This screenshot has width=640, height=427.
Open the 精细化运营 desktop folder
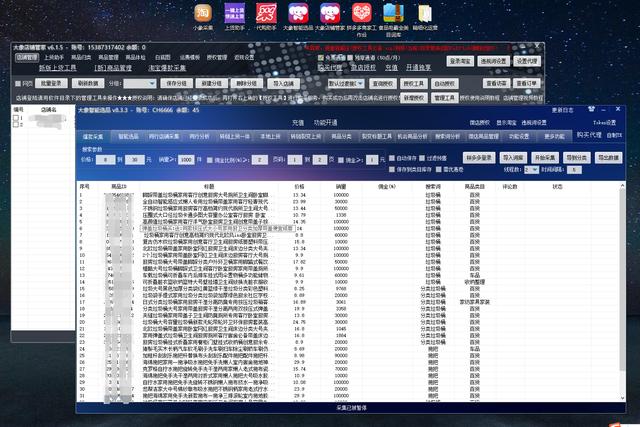tap(422, 13)
